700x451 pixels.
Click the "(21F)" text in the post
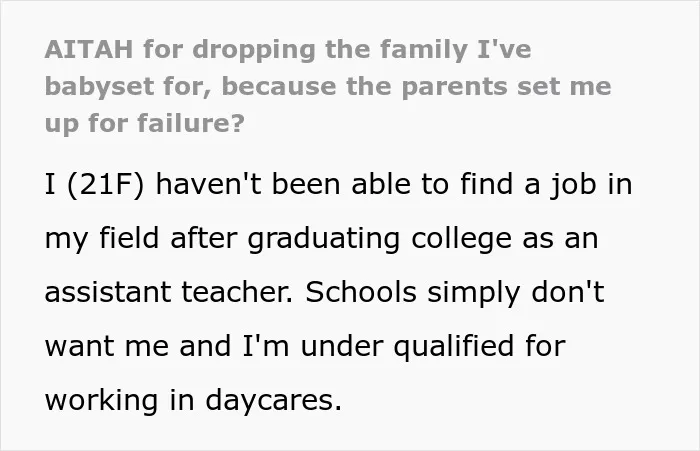[x=105, y=184]
